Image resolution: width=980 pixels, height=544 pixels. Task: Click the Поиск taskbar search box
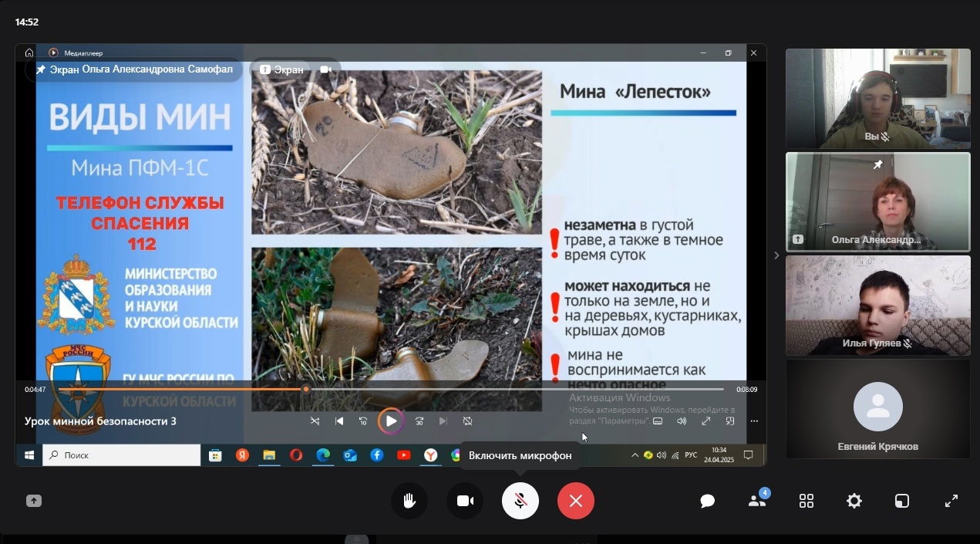(x=121, y=455)
